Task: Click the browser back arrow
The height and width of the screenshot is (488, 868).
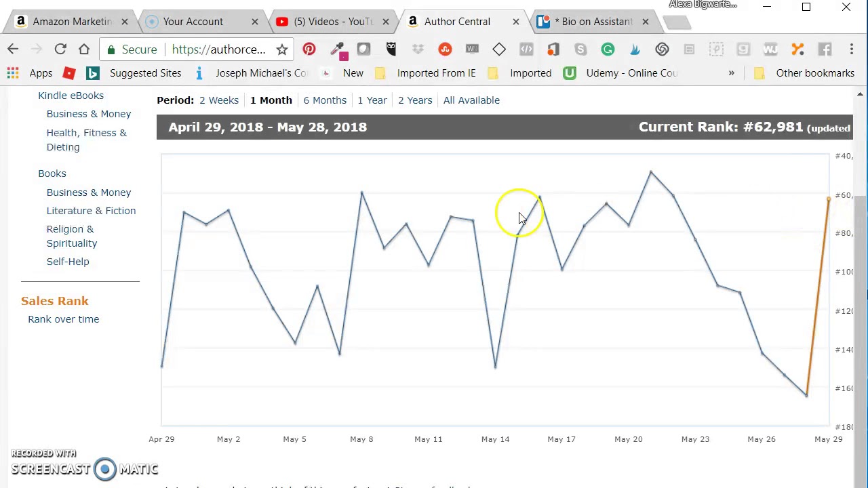Action: tap(13, 49)
